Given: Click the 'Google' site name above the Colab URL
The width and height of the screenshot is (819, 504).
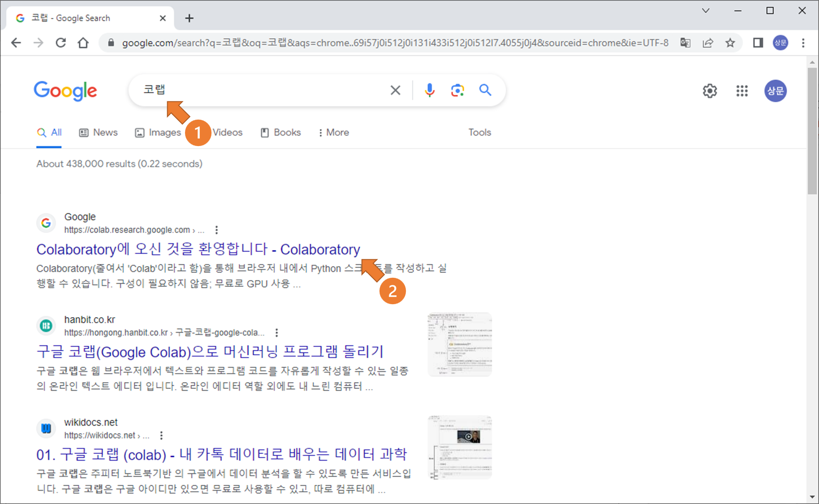Looking at the screenshot, I should [80, 217].
